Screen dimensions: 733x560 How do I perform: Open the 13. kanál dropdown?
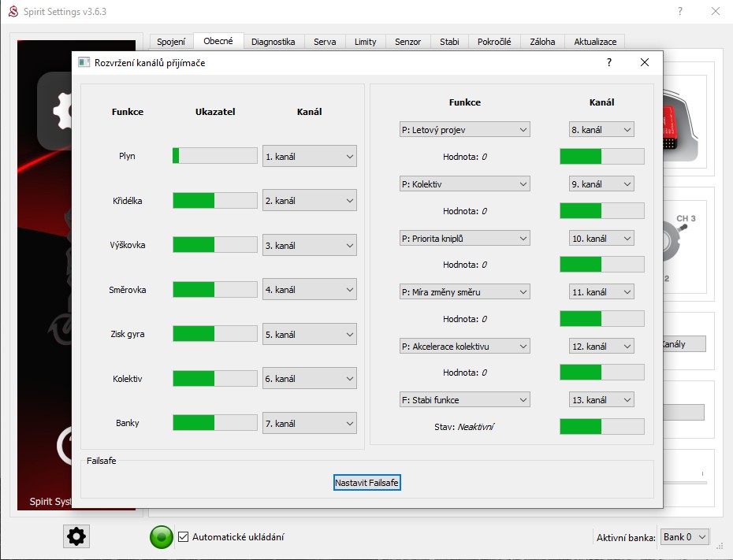pyautogui.click(x=601, y=400)
